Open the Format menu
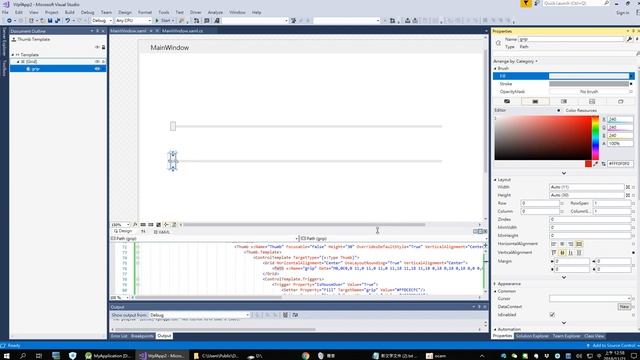 [144, 12]
